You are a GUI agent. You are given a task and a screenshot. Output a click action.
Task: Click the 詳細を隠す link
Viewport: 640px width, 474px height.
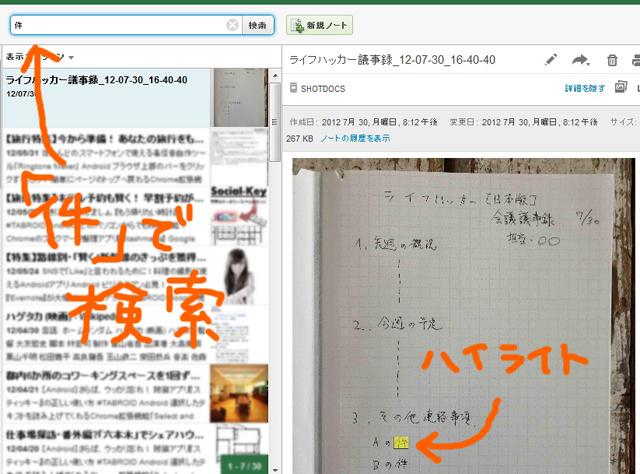click(584, 88)
